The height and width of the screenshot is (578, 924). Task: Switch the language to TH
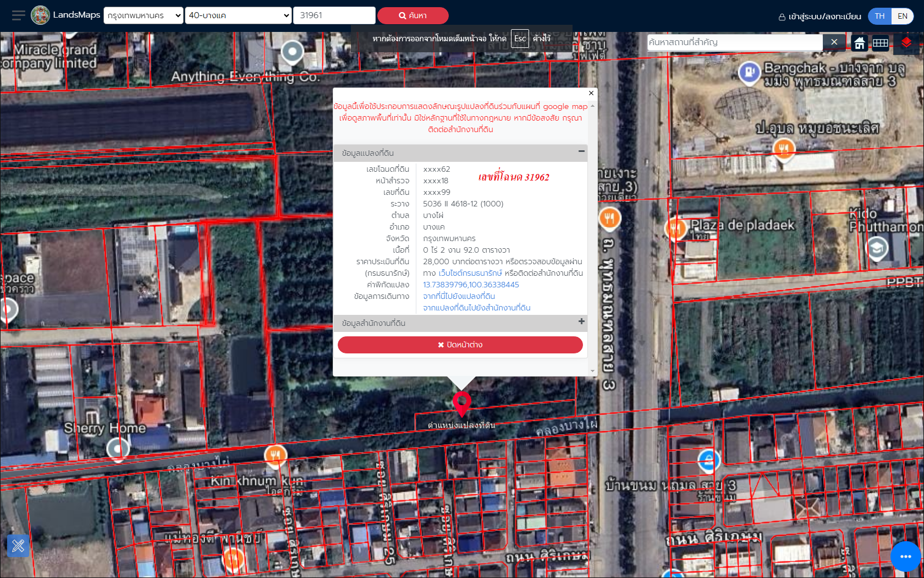879,16
